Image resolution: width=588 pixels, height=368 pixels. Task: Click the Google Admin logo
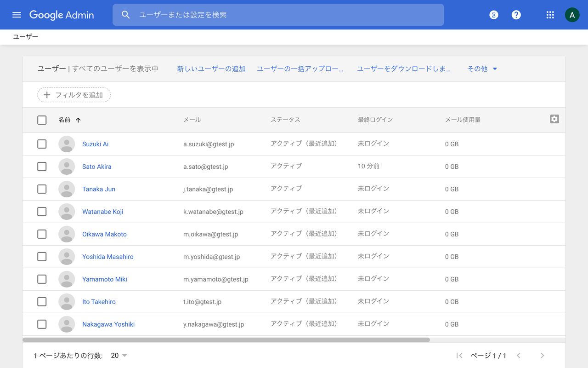pyautogui.click(x=62, y=15)
